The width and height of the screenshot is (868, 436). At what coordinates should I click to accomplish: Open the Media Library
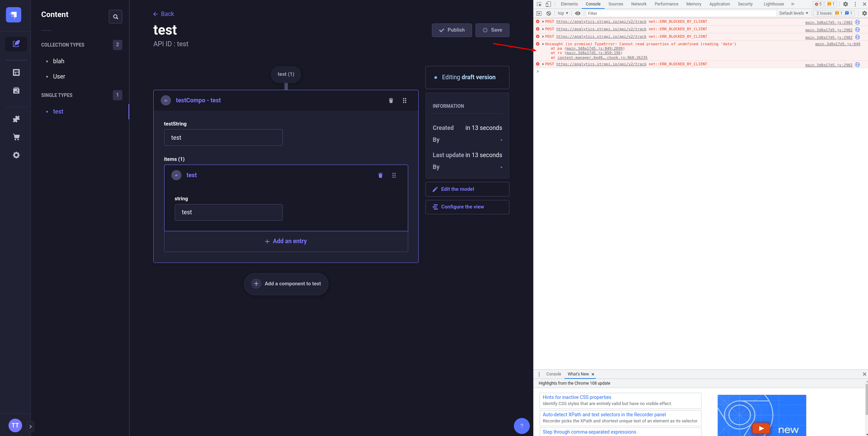pyautogui.click(x=16, y=90)
